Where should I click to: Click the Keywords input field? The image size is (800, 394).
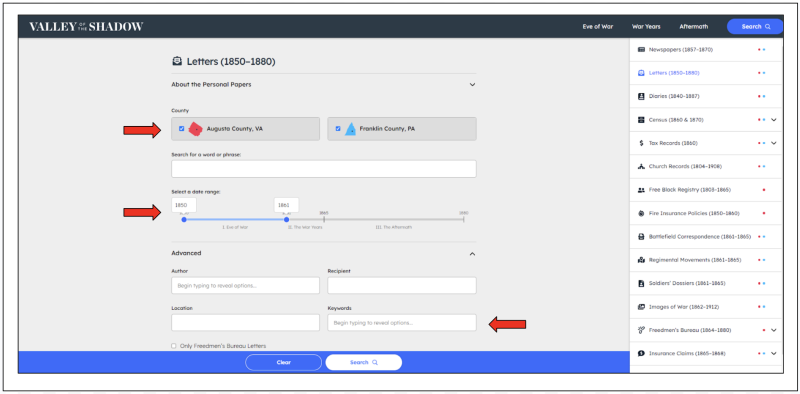point(402,323)
